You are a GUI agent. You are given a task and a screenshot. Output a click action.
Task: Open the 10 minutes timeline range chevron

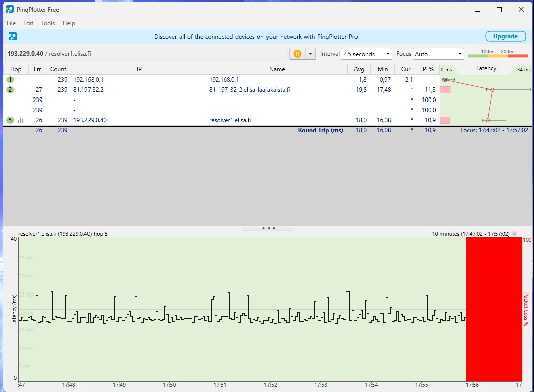tap(514, 234)
